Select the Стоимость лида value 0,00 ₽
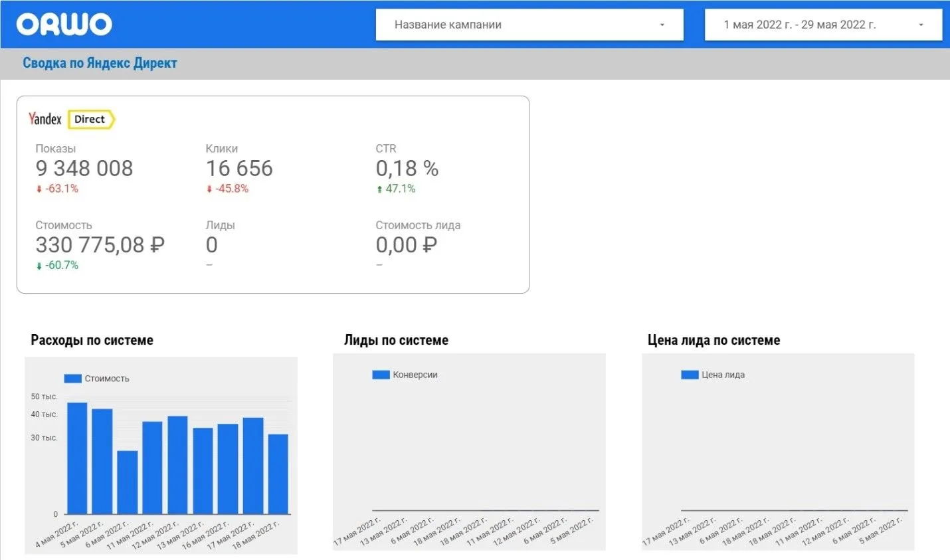 407,245
